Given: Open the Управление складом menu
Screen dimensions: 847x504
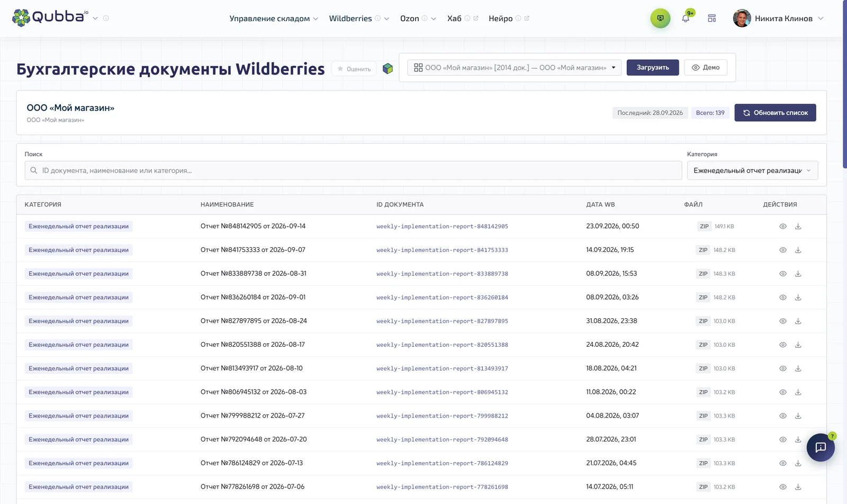Looking at the screenshot, I should (x=274, y=19).
